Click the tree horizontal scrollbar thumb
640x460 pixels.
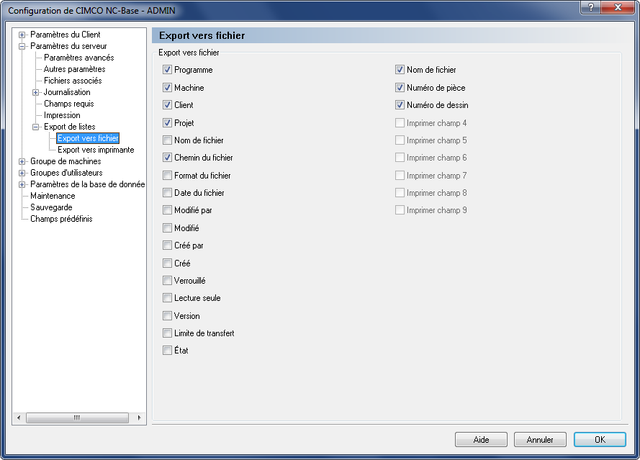78,418
